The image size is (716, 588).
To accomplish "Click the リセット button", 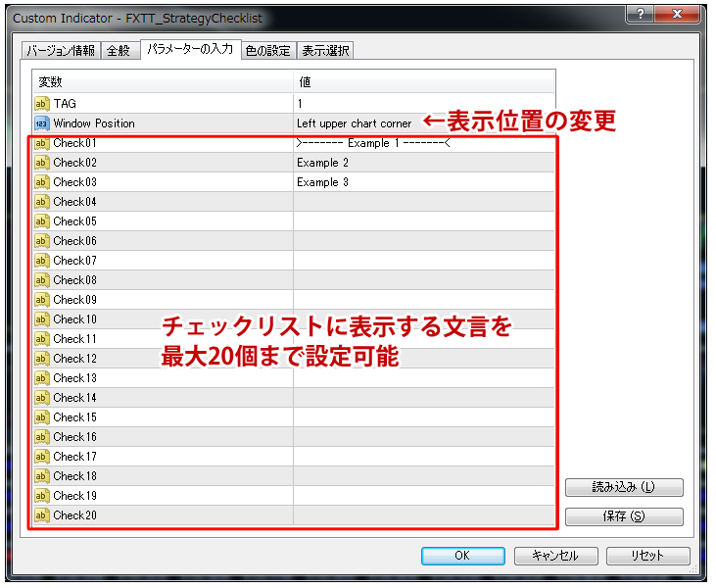I will point(647,556).
